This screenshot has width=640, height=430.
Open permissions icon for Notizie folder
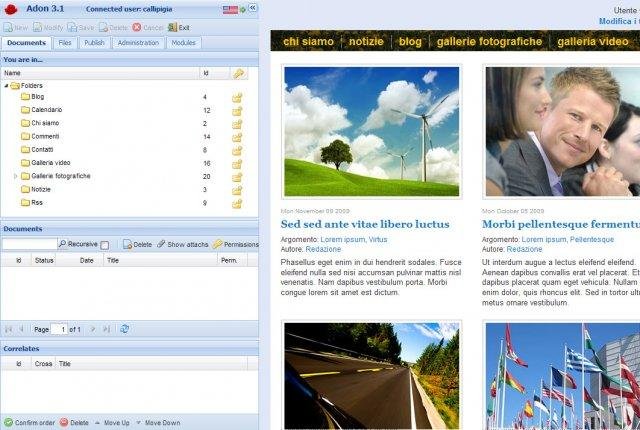pos(237,190)
